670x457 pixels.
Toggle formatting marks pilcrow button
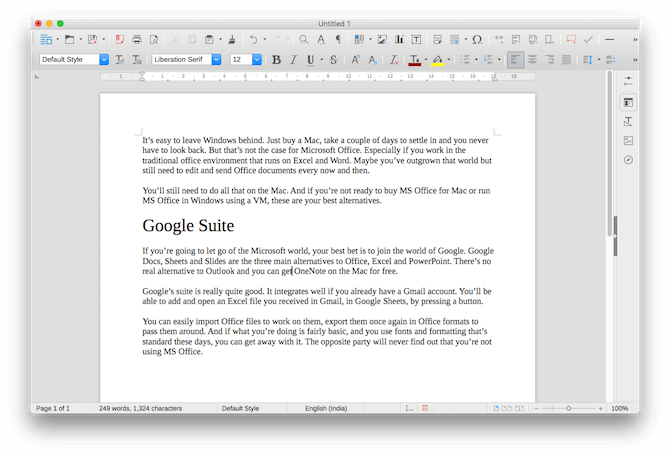(x=338, y=40)
